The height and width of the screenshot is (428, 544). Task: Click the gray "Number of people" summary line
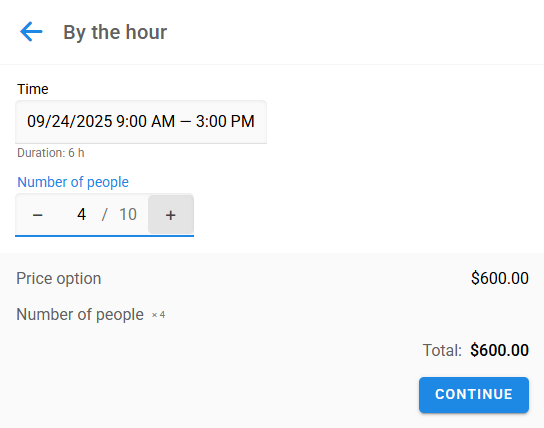coord(80,315)
